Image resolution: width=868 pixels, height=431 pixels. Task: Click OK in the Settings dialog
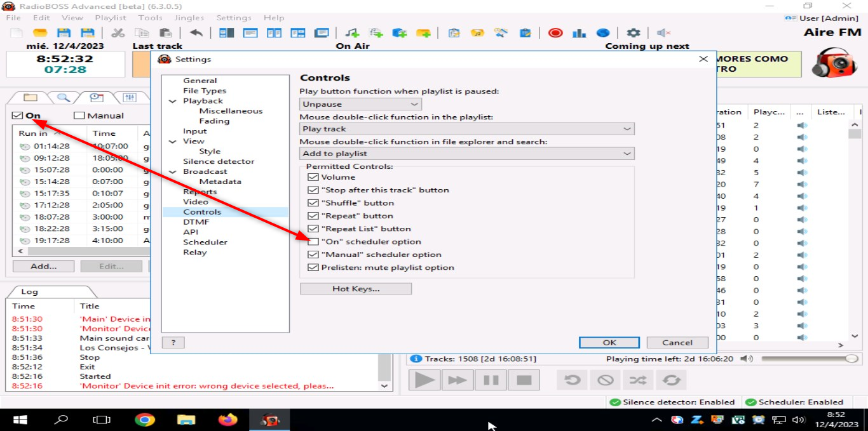point(609,342)
